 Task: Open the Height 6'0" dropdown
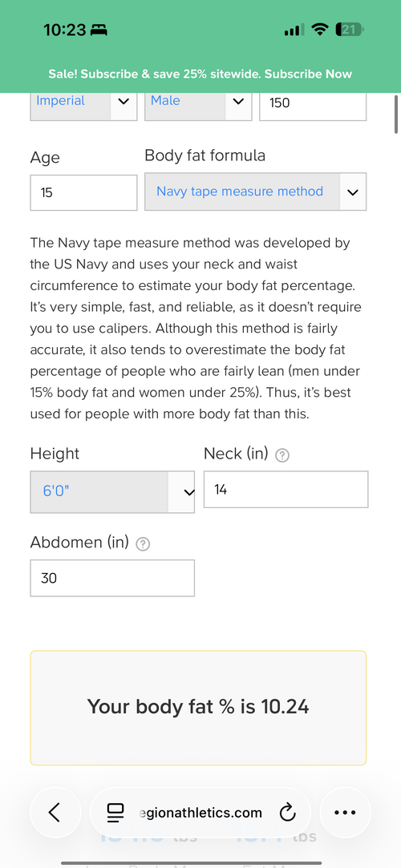[x=112, y=492]
